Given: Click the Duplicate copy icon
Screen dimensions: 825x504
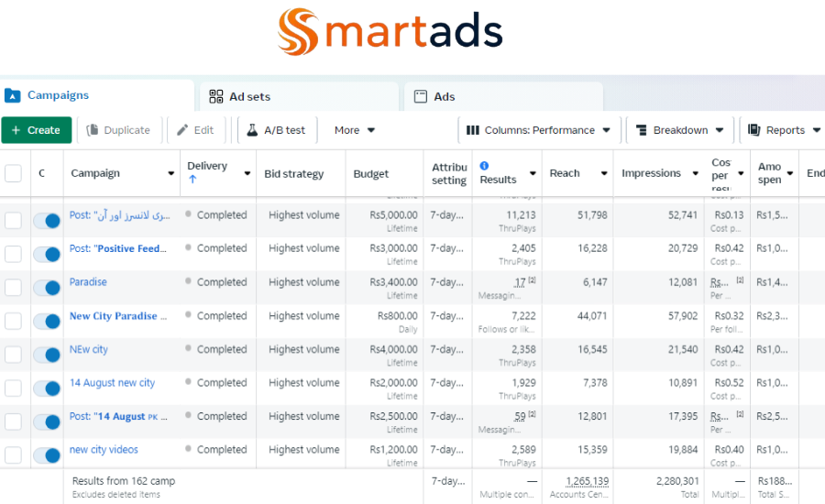Looking at the screenshot, I should [x=93, y=130].
